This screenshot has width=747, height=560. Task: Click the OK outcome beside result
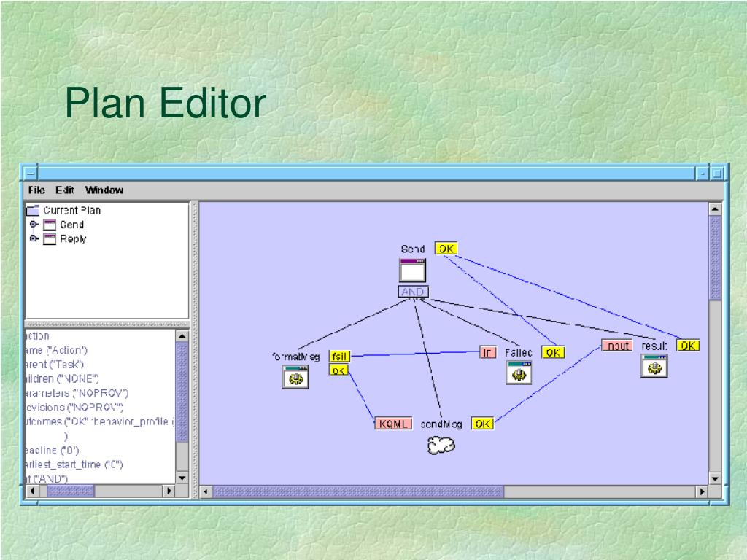(688, 345)
